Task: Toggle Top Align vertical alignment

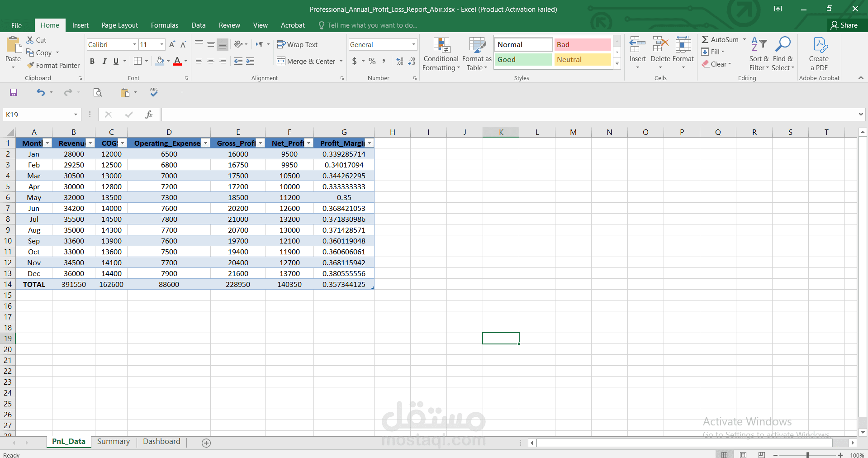Action: pos(199,44)
